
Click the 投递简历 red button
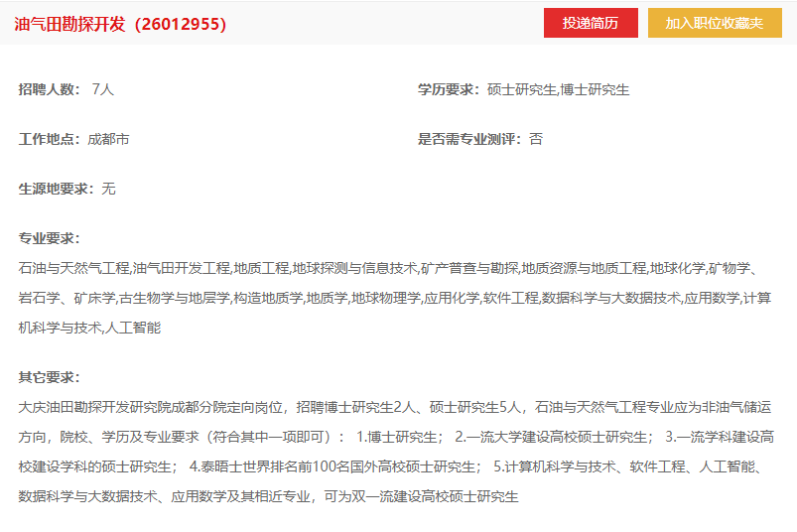pyautogui.click(x=591, y=23)
